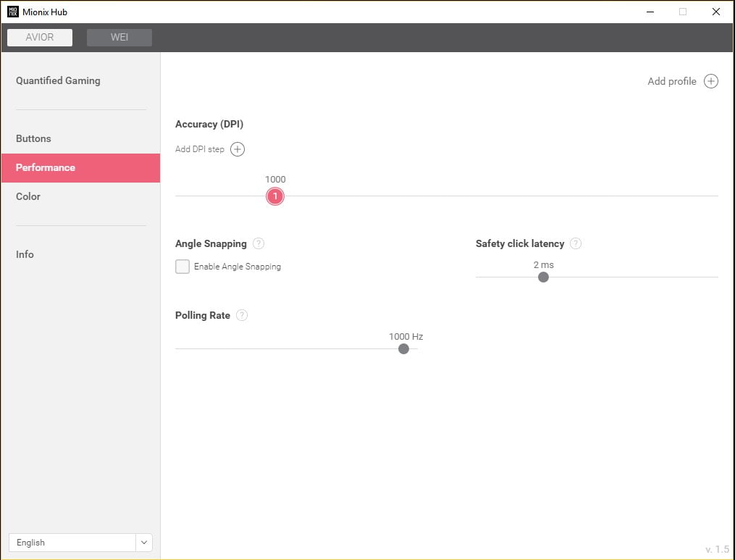Expand the English language dropdown arrow

(x=144, y=543)
